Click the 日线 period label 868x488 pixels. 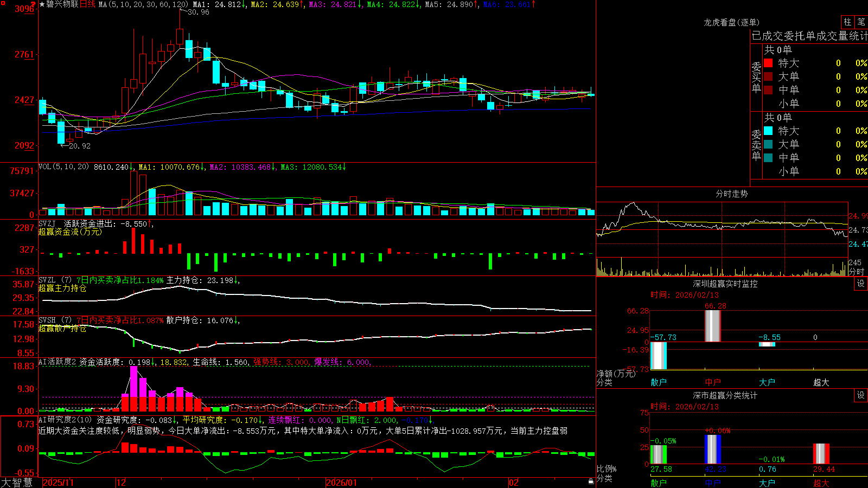pos(88,4)
